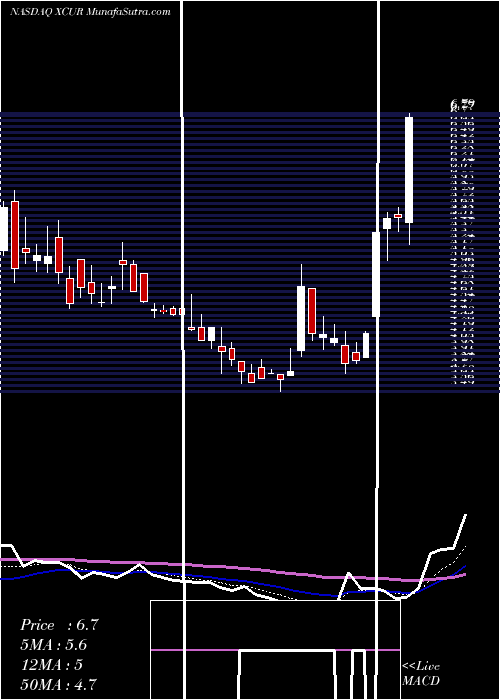Click the 'NASDAQ XCUR MunafaSutra.com' title text

90,12
